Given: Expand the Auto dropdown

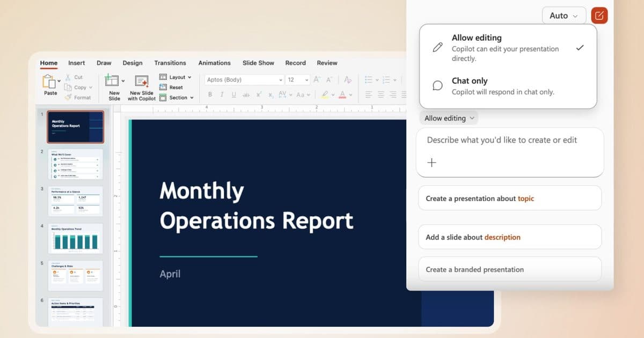Looking at the screenshot, I should [x=563, y=15].
